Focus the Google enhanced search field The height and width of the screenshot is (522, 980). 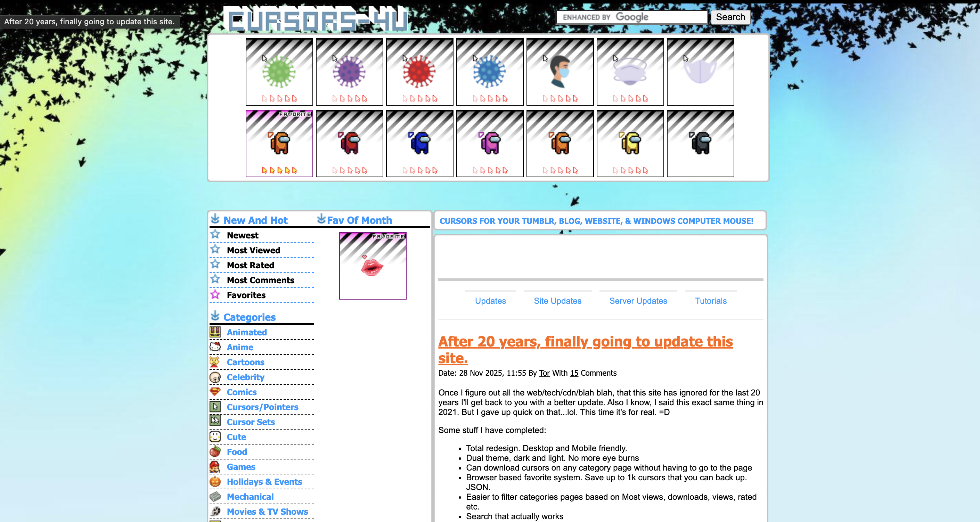[x=631, y=17]
